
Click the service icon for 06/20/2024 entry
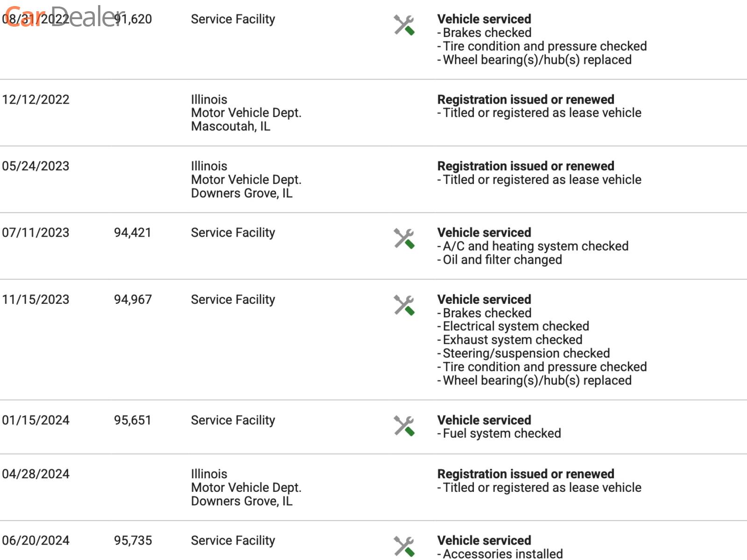pos(404,546)
